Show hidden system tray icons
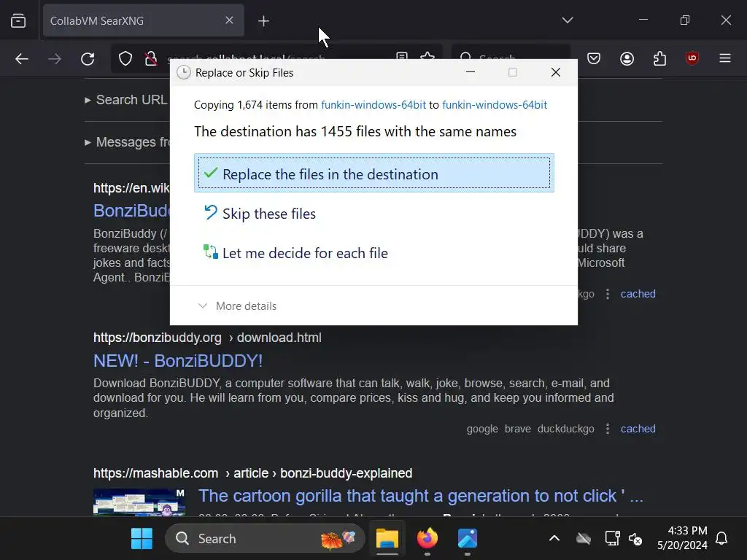 coord(554,539)
